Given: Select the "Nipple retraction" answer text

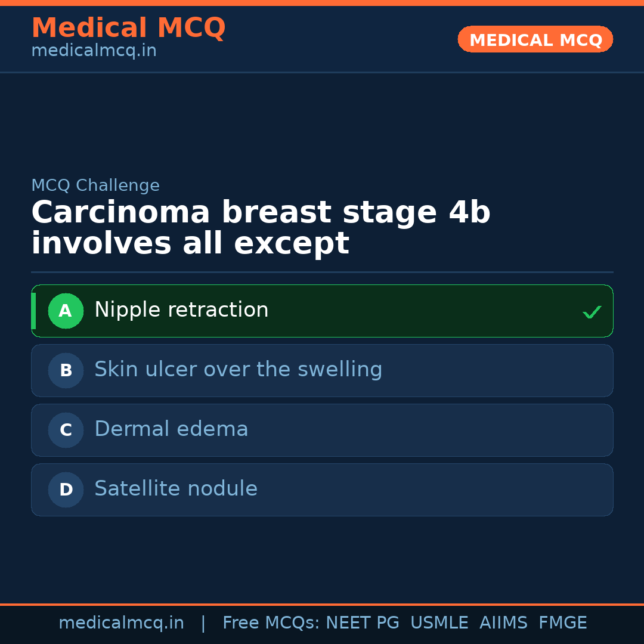Looking at the screenshot, I should pos(181,310).
